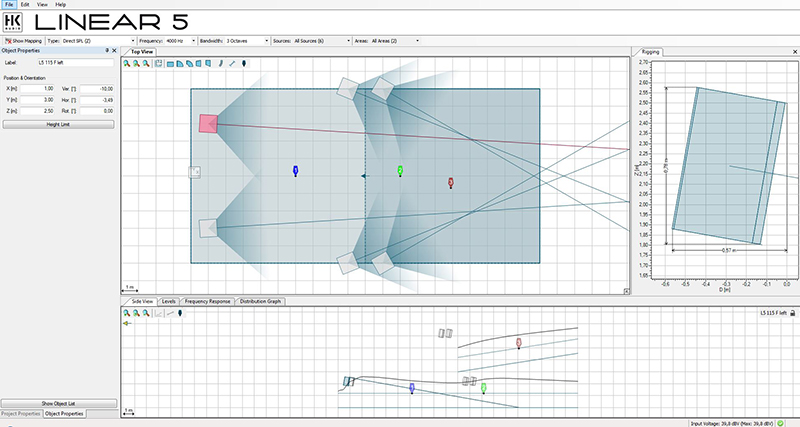800x427 pixels.
Task: Click the Label input field
Action: (76, 63)
